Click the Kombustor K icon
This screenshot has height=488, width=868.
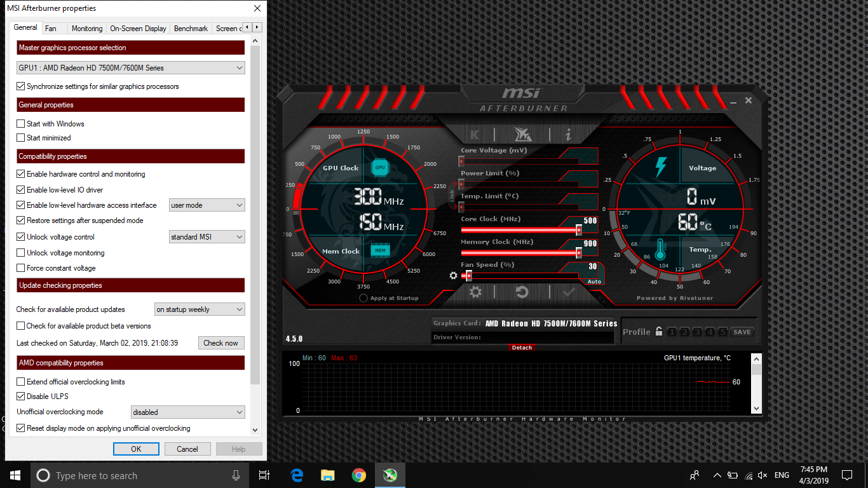tap(475, 135)
